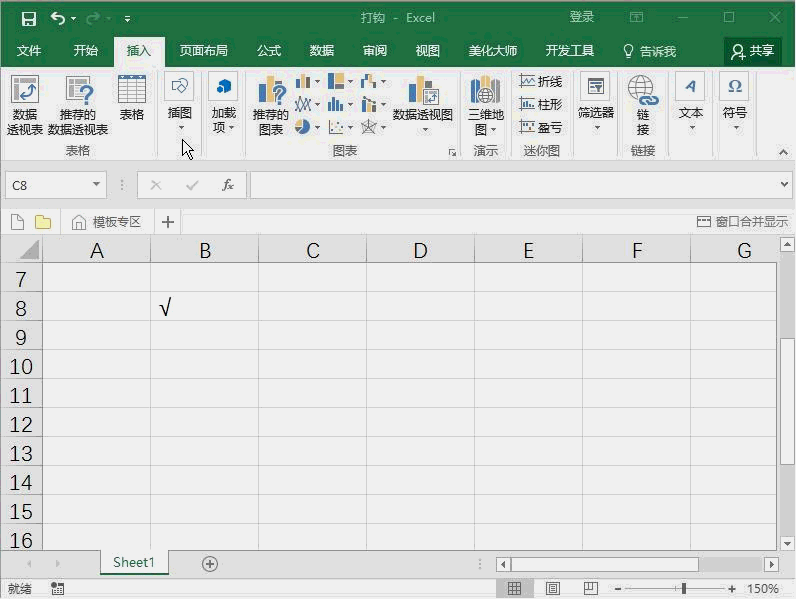Insert a 柱形 column sparkline
Image resolution: width=796 pixels, height=599 pixels.
coord(541,105)
